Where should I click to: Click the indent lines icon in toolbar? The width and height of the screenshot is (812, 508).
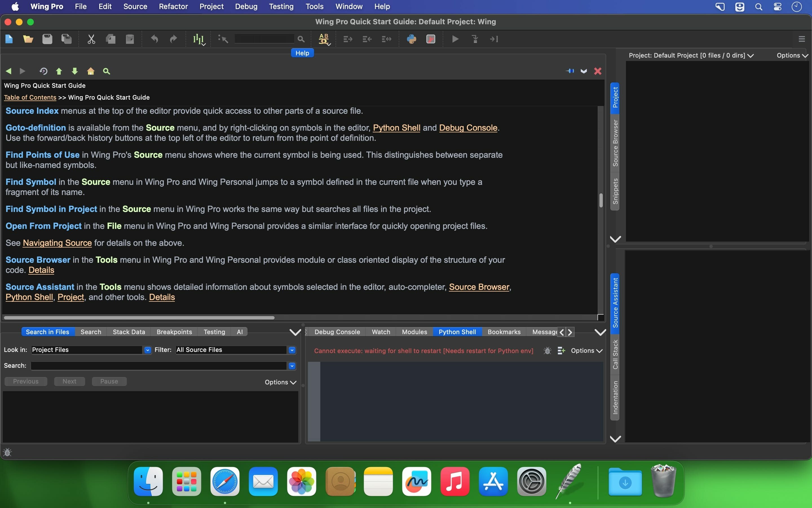[x=348, y=39]
